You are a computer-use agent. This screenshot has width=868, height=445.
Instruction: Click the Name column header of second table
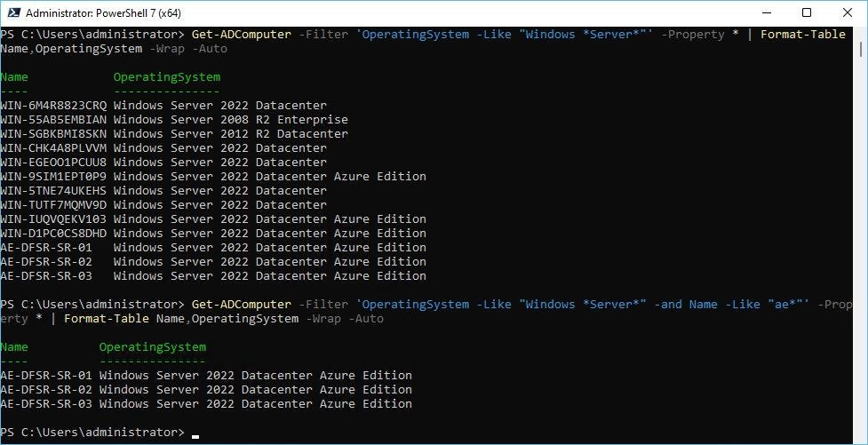pyautogui.click(x=14, y=347)
